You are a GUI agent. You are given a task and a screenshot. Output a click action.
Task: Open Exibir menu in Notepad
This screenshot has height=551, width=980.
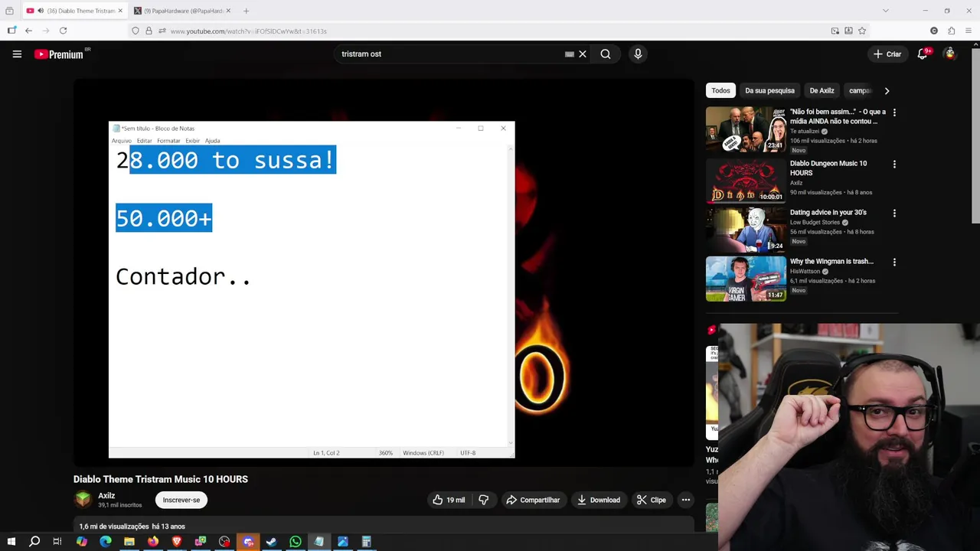pos(192,141)
